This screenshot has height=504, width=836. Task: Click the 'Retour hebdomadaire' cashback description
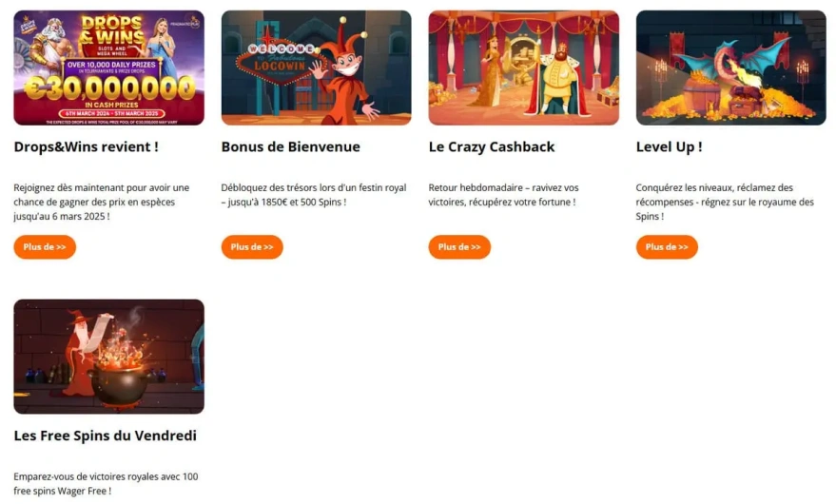(503, 195)
